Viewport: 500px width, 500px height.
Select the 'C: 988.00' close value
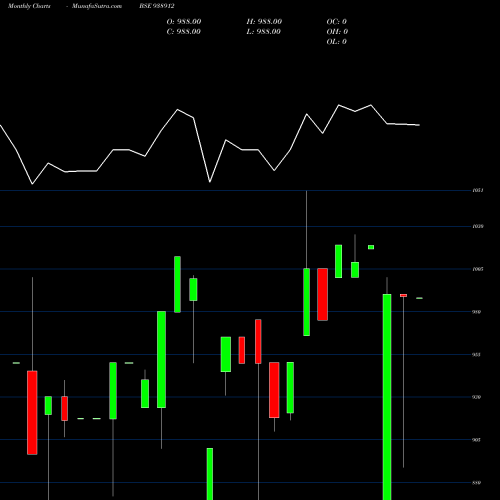coord(184,32)
